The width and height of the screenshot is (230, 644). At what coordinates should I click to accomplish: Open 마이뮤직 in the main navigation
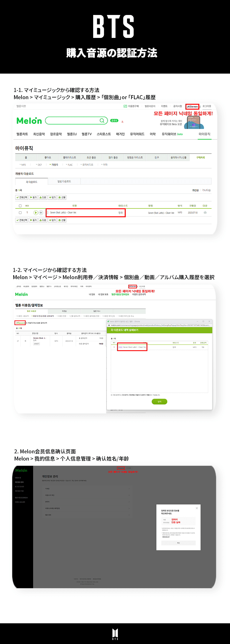click(x=204, y=134)
